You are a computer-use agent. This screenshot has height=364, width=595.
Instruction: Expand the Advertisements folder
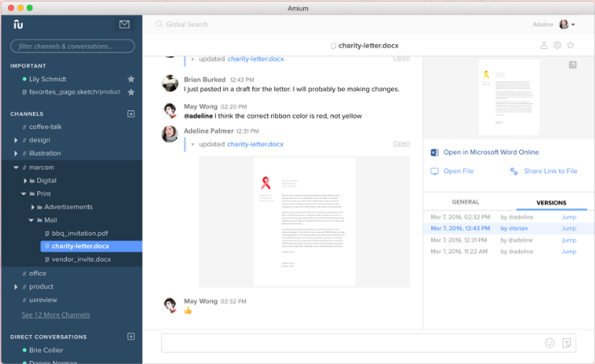point(32,207)
